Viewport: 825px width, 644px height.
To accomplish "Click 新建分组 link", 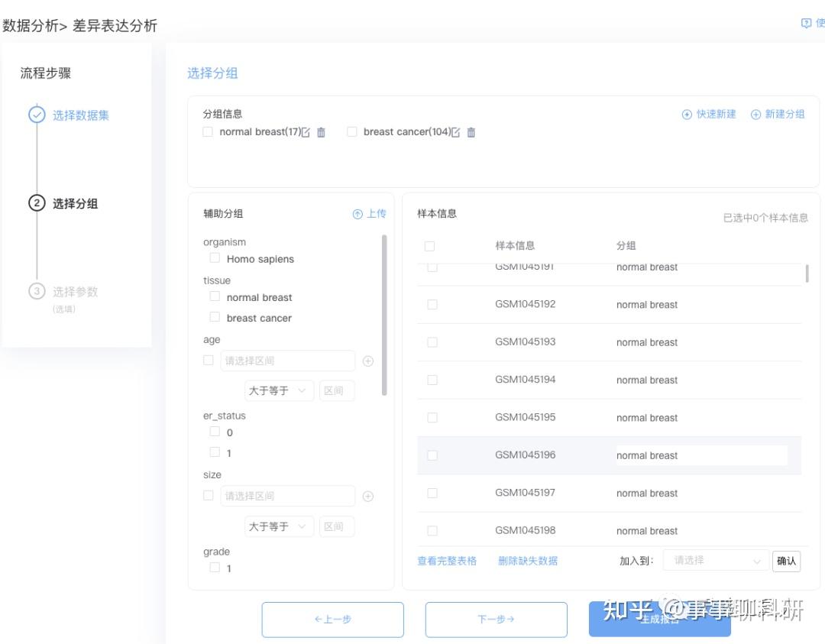I will [785, 114].
